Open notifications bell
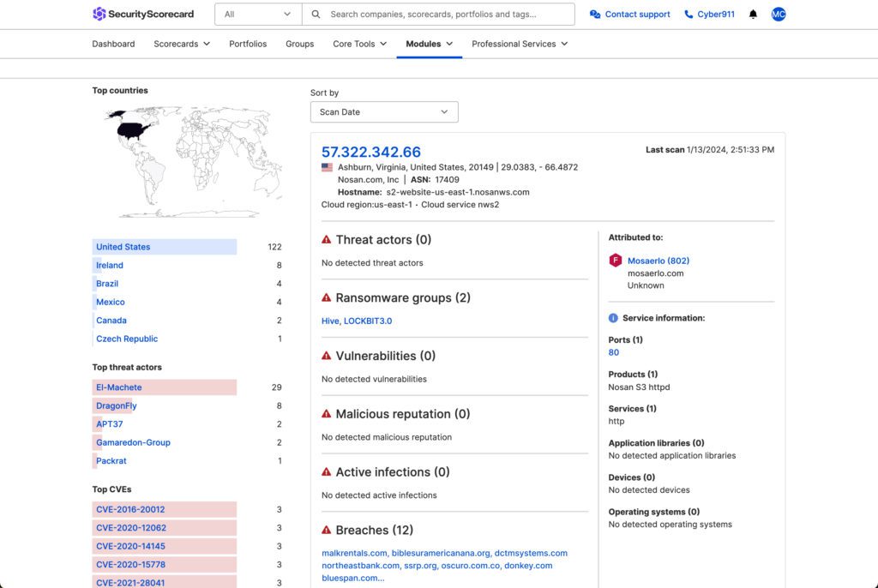Screen dimensions: 878x588 pyautogui.click(x=753, y=14)
